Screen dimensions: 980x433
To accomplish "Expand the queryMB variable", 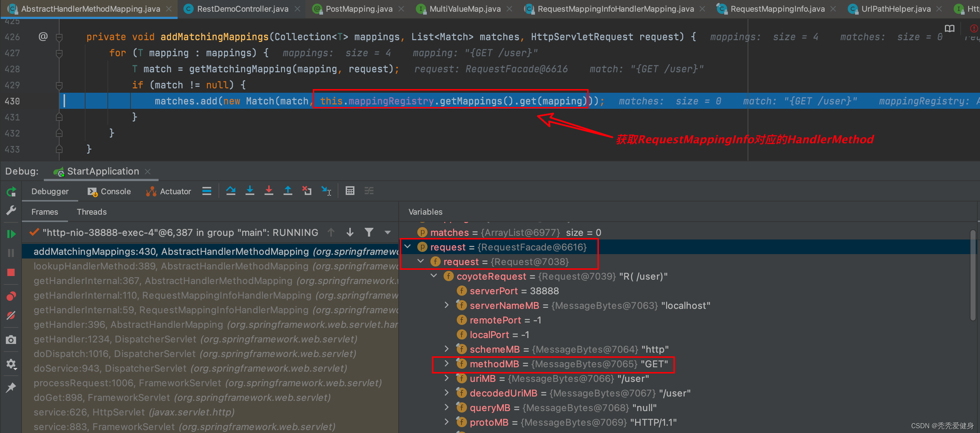I will [447, 407].
